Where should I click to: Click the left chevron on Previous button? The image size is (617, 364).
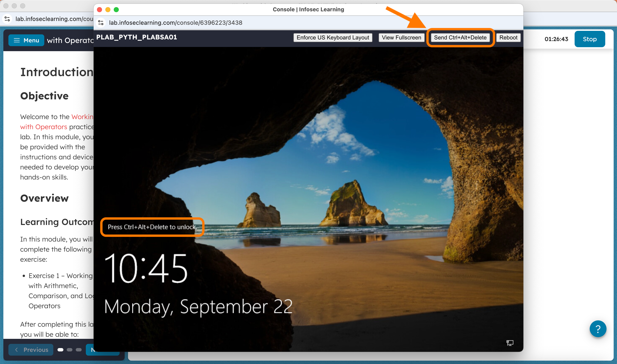(16, 350)
